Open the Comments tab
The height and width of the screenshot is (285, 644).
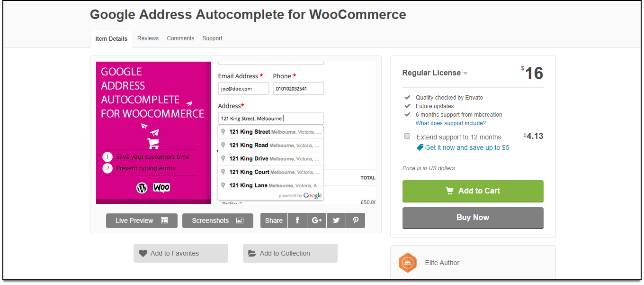tap(180, 38)
